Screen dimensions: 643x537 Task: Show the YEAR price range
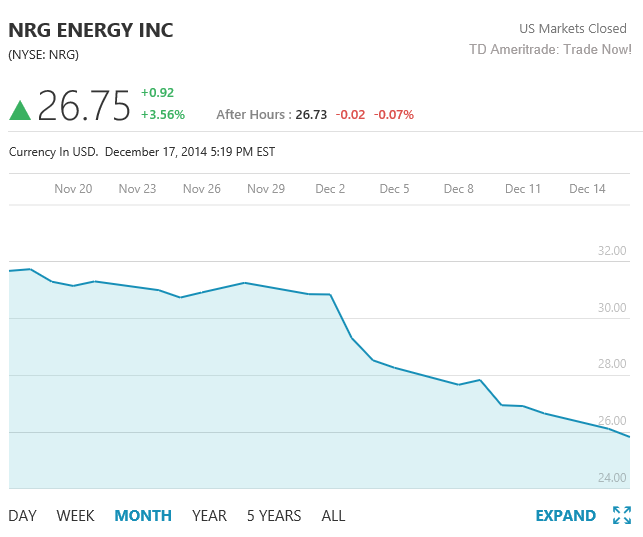[x=209, y=516]
